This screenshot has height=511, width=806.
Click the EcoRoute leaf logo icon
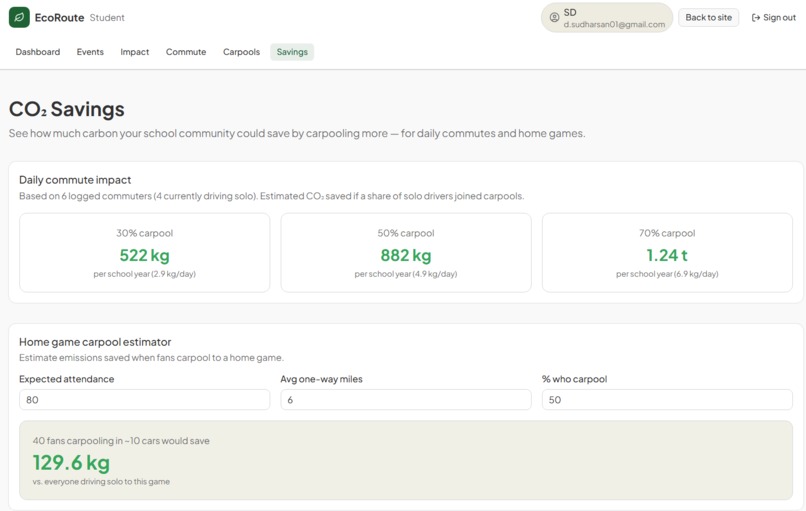point(19,17)
